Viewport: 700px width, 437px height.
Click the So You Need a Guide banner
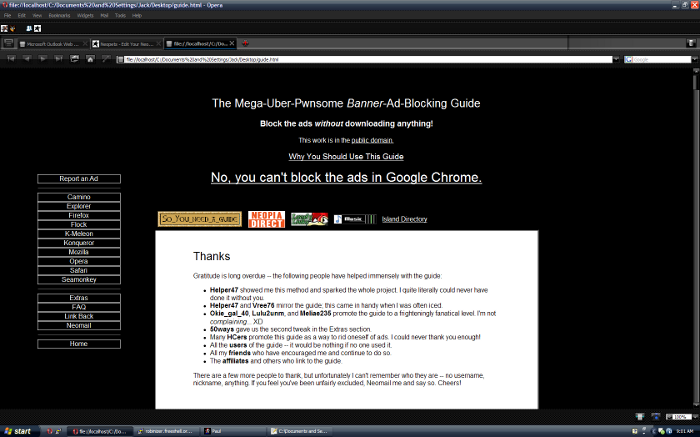(x=200, y=219)
